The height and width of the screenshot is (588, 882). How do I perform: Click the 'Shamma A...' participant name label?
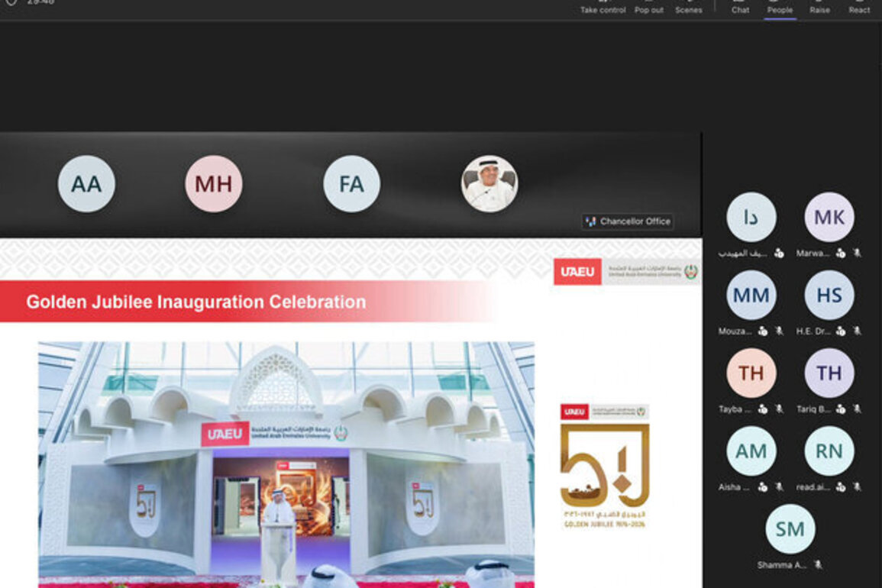tap(782, 565)
